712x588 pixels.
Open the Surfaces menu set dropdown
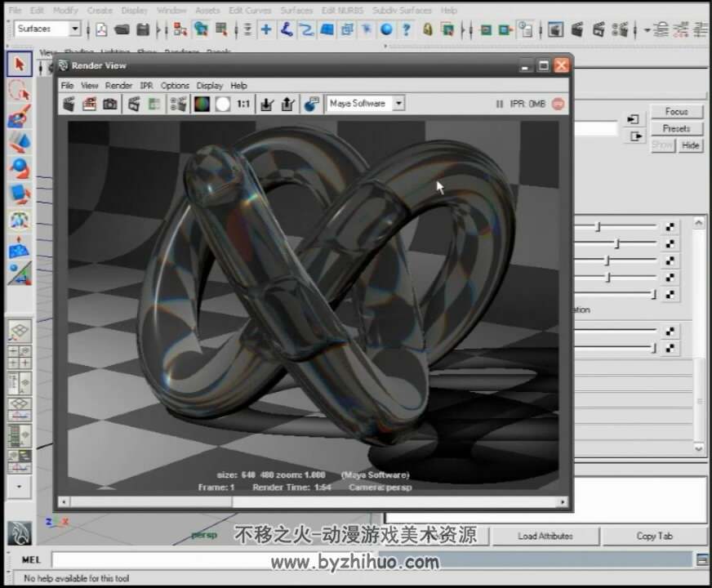pyautogui.click(x=75, y=29)
